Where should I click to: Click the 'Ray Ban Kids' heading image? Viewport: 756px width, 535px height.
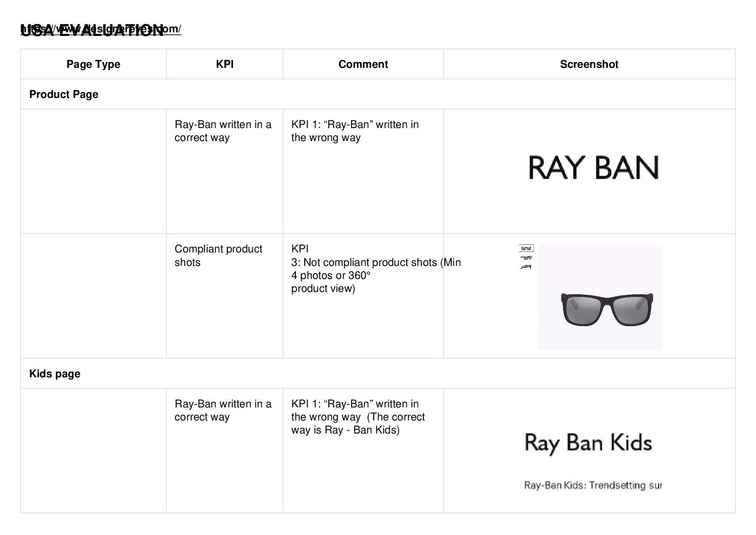click(588, 443)
